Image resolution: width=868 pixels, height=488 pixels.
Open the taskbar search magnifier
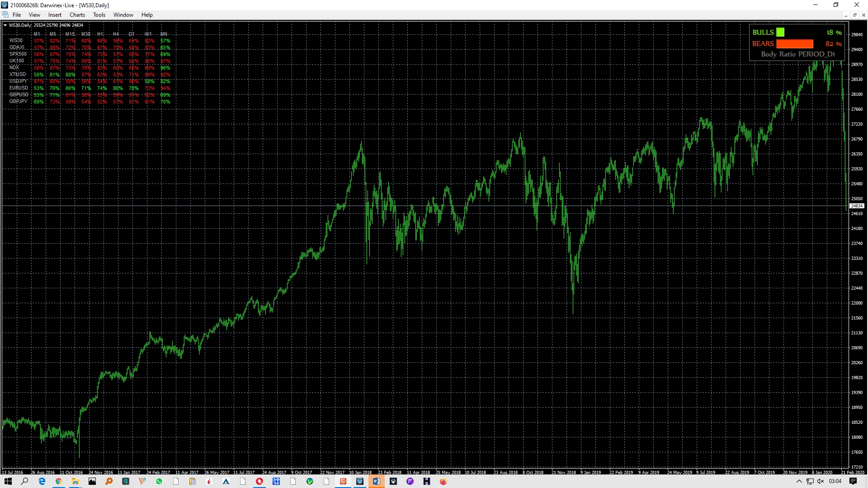[25, 481]
